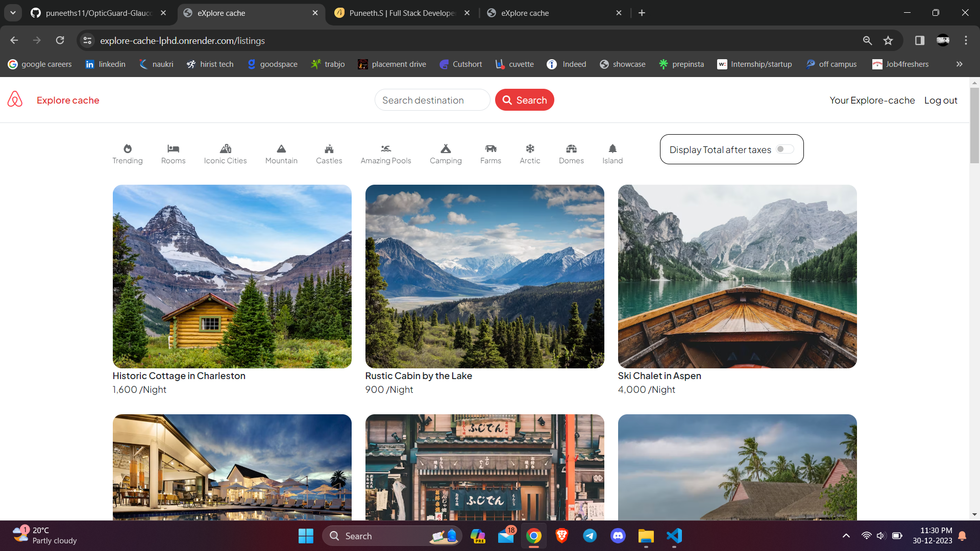Click the address bar URL
The height and width of the screenshot is (551, 980).
pyautogui.click(x=182, y=40)
